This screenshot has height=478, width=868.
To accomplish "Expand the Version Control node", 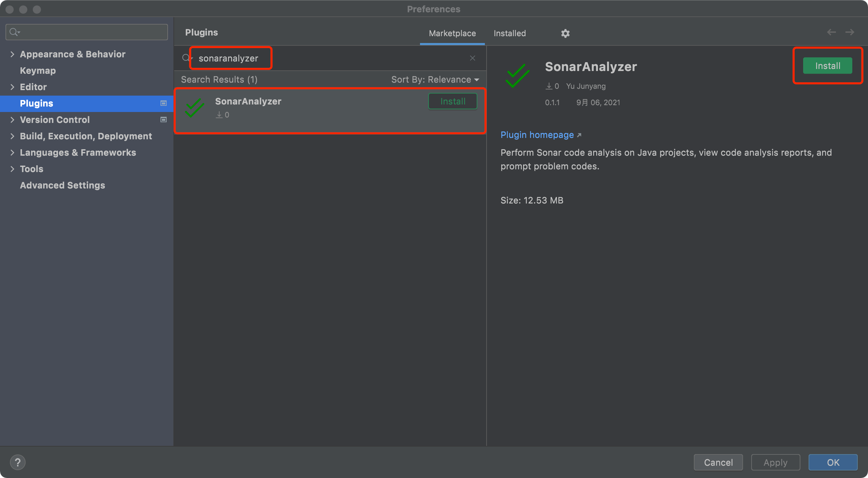I will click(x=12, y=120).
